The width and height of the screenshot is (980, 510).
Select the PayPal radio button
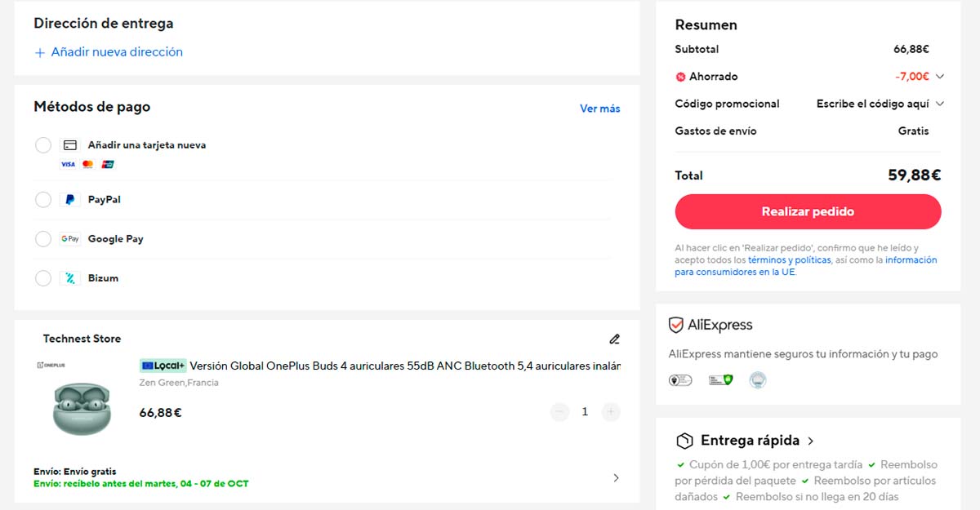coord(43,200)
